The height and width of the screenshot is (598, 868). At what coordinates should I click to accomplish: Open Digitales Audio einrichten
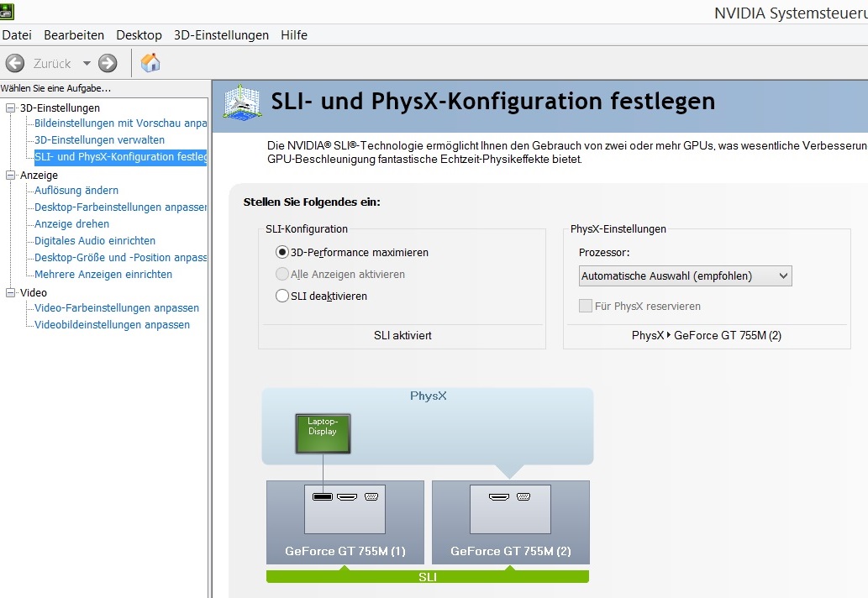tap(95, 241)
